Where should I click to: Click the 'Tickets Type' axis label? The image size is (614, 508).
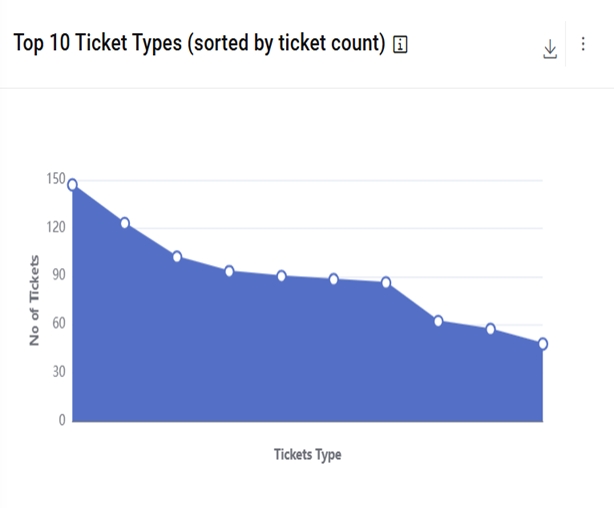[308, 455]
